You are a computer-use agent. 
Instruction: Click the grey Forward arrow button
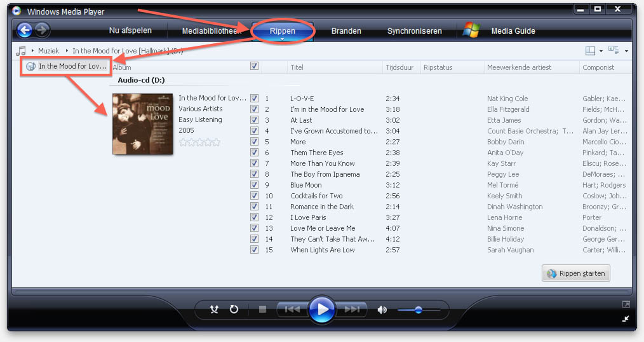click(x=42, y=30)
